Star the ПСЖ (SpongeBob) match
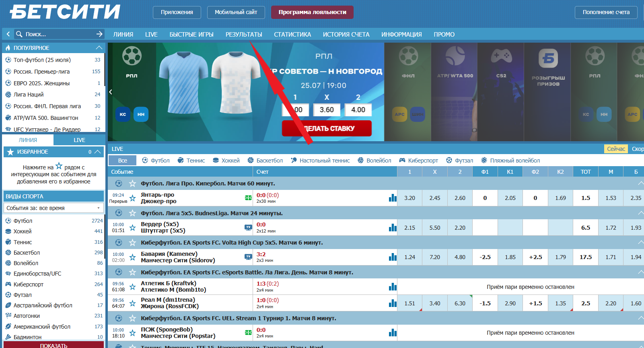The image size is (644, 348). coord(132,333)
